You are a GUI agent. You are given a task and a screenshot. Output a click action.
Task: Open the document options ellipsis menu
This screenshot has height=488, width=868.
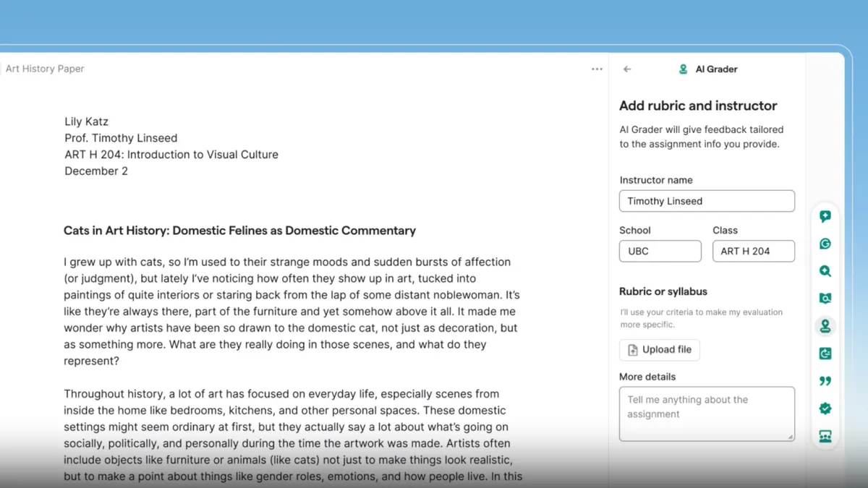pyautogui.click(x=597, y=69)
